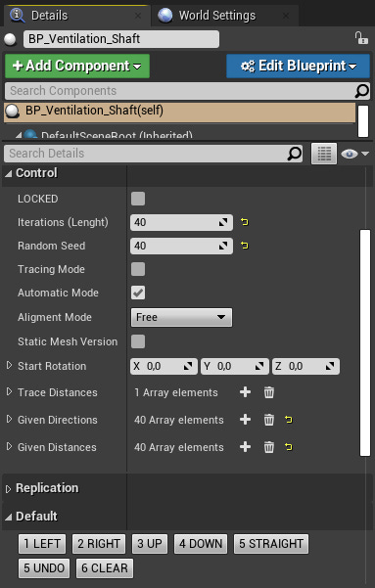Click the Search Components field
375x588 pixels.
pos(187,91)
